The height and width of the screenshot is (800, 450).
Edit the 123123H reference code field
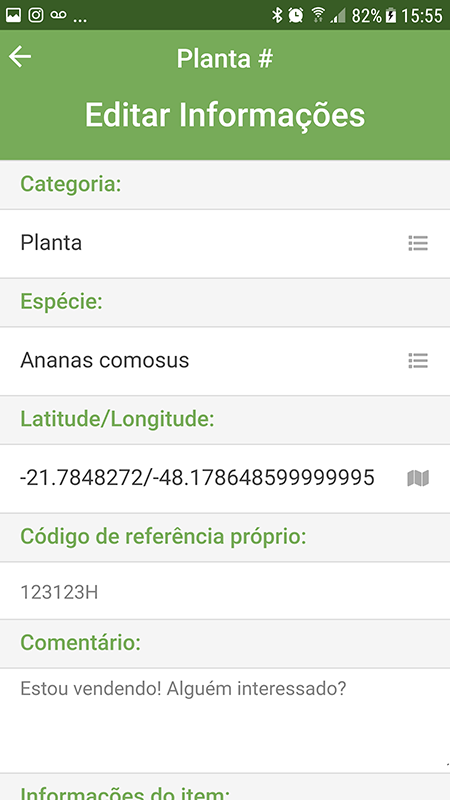pyautogui.click(x=225, y=591)
